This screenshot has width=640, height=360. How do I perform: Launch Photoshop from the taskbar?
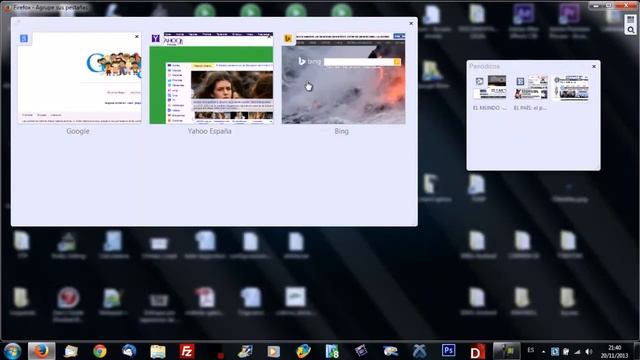tap(448, 351)
